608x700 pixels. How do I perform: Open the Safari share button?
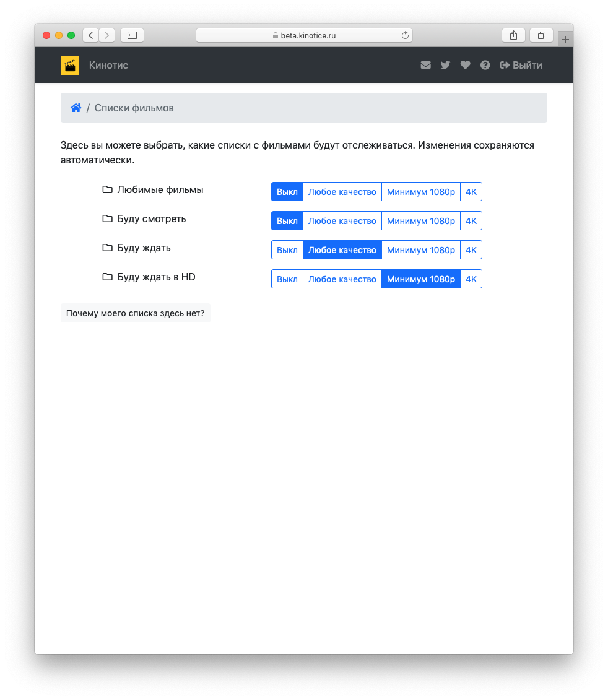514,35
